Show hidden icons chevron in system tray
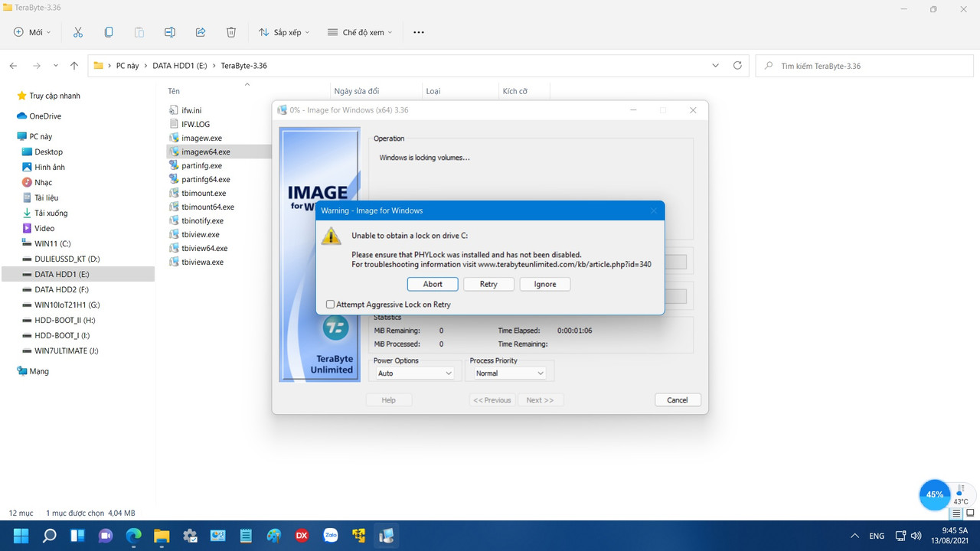The image size is (980, 551). pyautogui.click(x=855, y=536)
